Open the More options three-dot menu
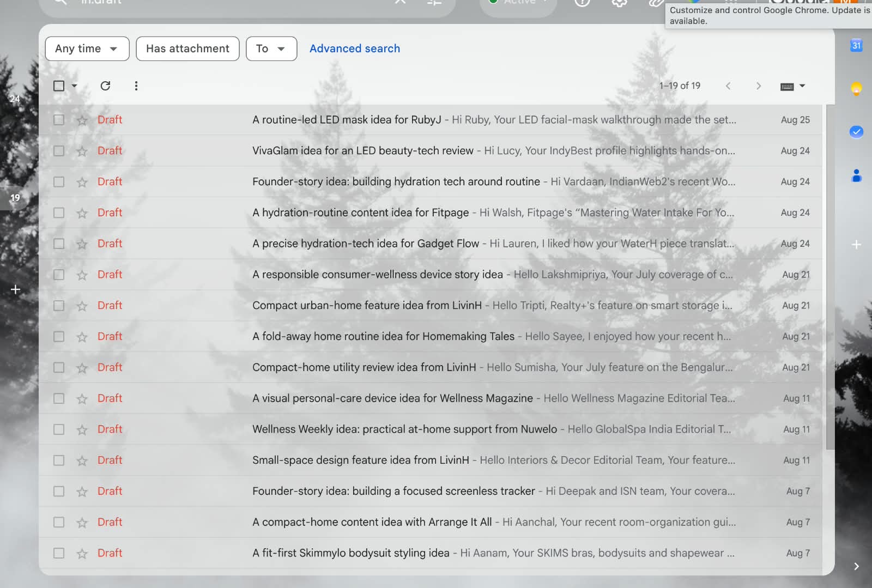This screenshot has width=872, height=588. click(136, 86)
